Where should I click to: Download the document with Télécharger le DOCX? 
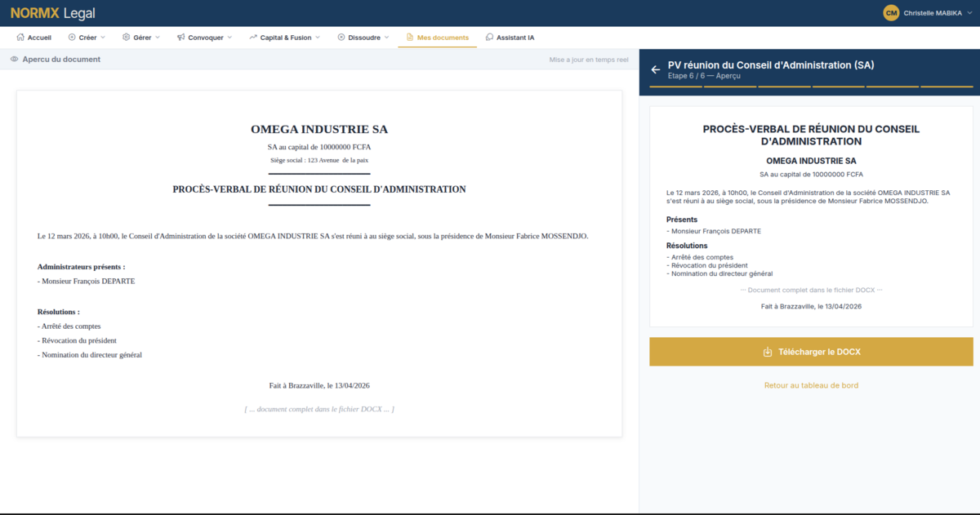click(812, 352)
